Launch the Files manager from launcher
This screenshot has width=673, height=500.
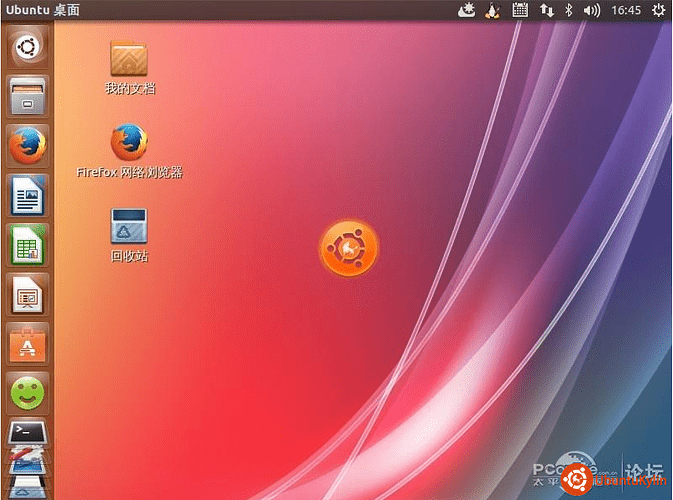(x=27, y=97)
